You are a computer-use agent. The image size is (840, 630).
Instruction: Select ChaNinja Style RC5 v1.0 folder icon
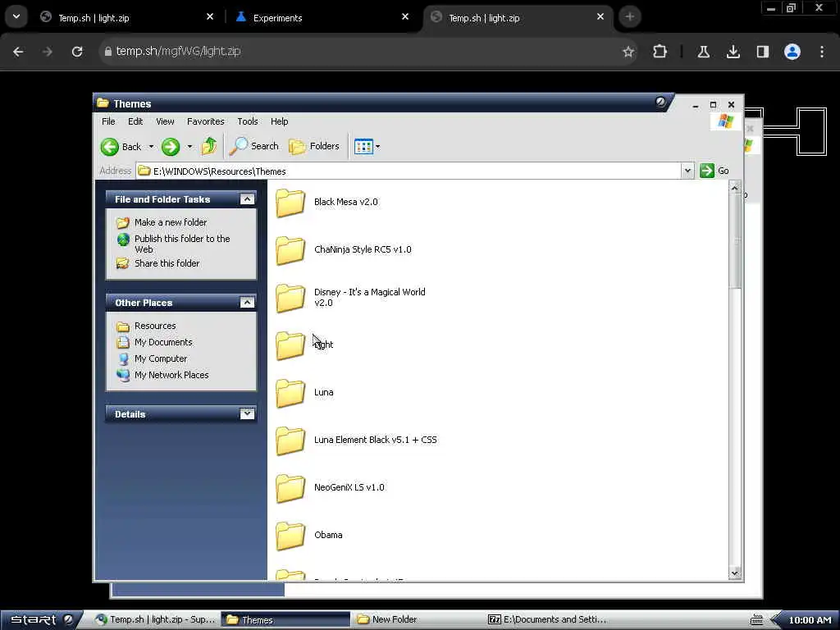coord(290,250)
